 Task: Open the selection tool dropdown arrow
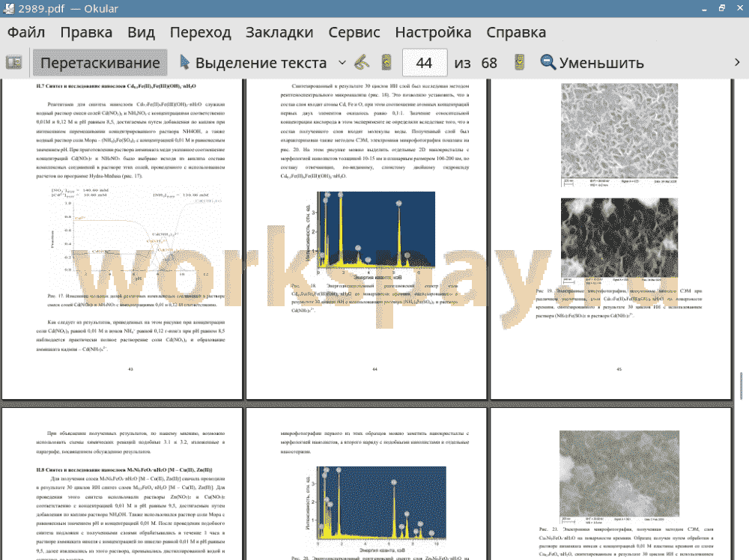[342, 63]
